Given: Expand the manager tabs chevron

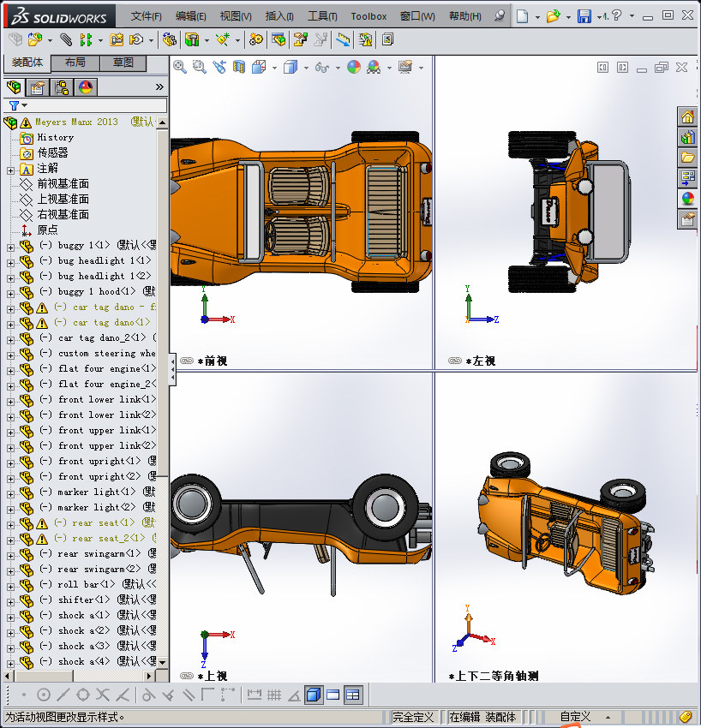Looking at the screenshot, I should click(x=159, y=87).
